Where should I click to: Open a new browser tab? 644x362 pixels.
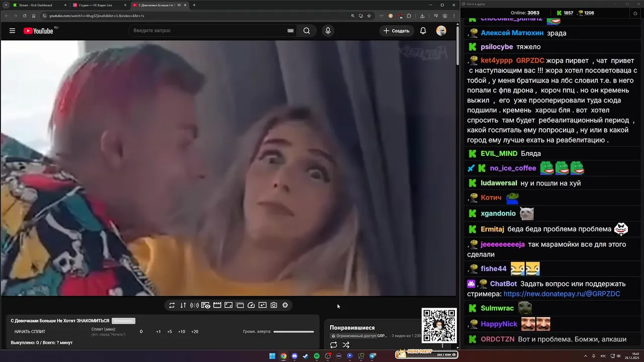pos(194,5)
